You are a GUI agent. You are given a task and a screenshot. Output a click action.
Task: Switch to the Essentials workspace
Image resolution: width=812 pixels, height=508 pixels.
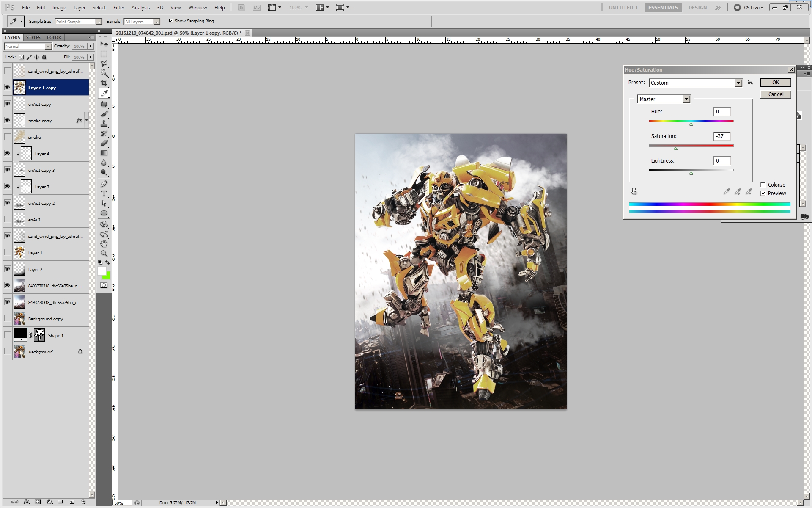click(663, 8)
